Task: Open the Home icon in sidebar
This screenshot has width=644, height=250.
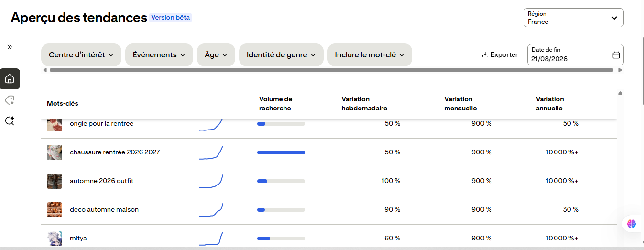Action: coord(10,79)
